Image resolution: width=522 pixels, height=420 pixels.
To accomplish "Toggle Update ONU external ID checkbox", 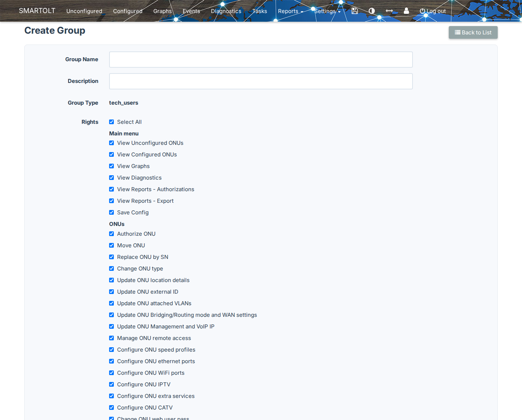I will tap(112, 292).
